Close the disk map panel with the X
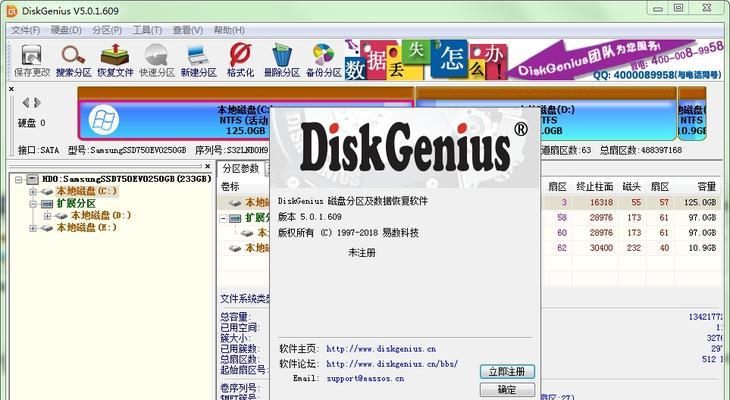This screenshot has width=730, height=400. tap(12, 89)
